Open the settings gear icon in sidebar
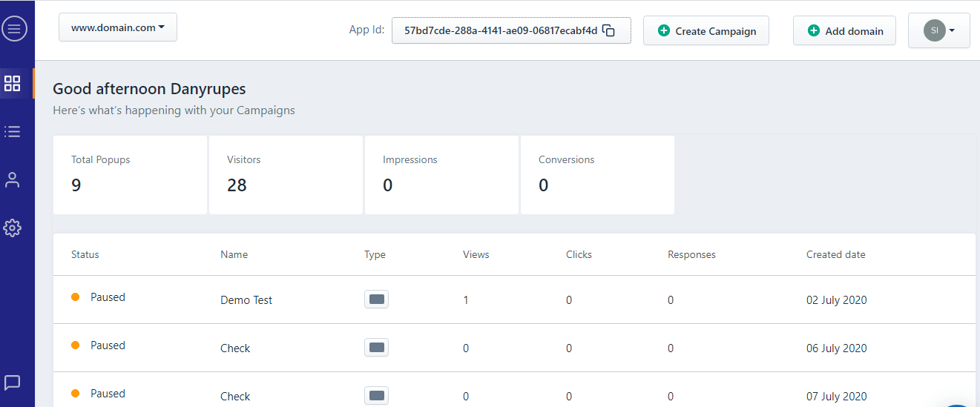The width and height of the screenshot is (980, 407). click(x=13, y=228)
